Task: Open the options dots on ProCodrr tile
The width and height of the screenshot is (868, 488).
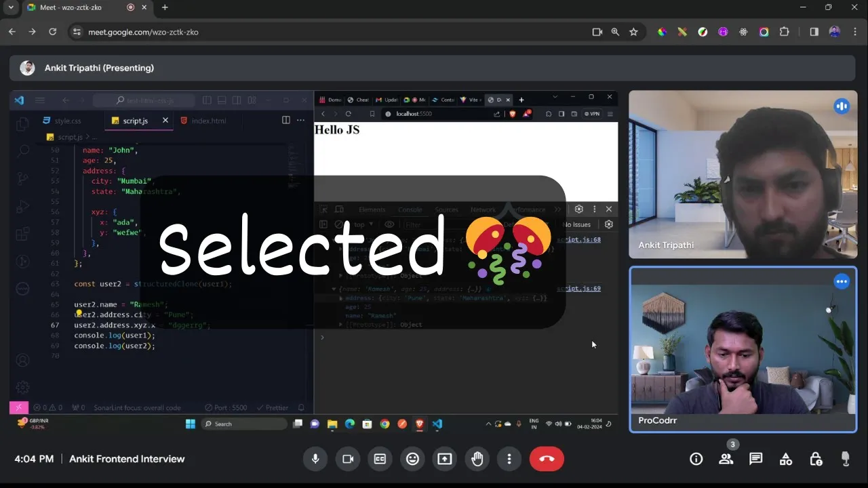Action: tap(842, 281)
